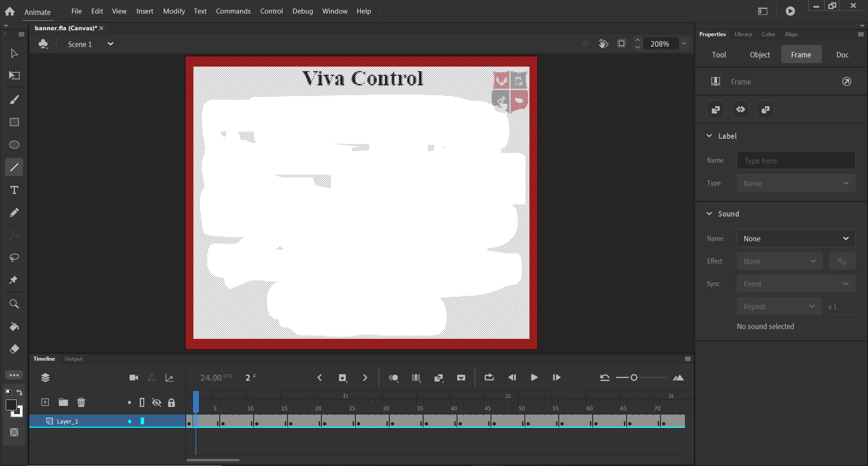The width and height of the screenshot is (868, 466).
Task: Select the Line tool
Action: (x=14, y=167)
